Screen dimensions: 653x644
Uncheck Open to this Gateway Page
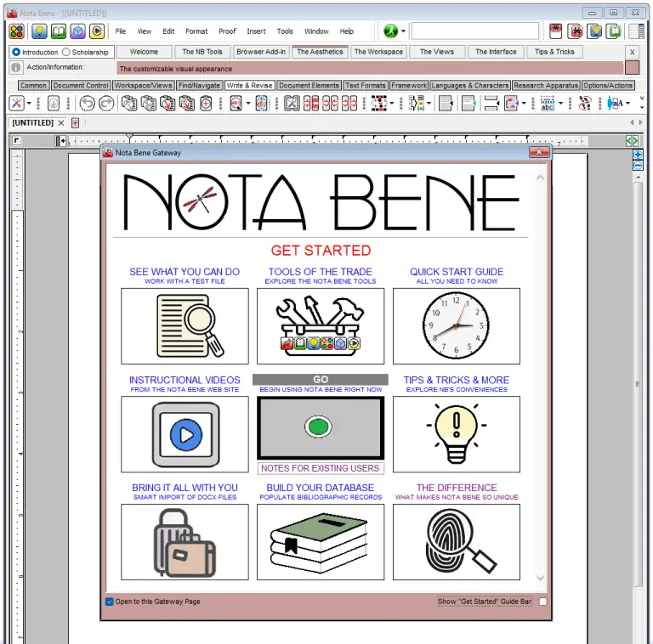pyautogui.click(x=110, y=602)
